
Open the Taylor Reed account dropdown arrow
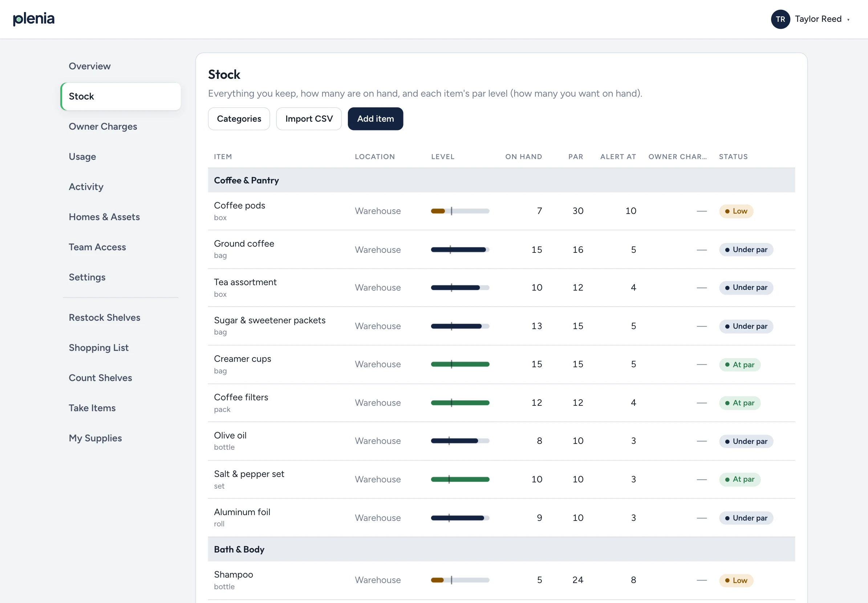point(848,20)
